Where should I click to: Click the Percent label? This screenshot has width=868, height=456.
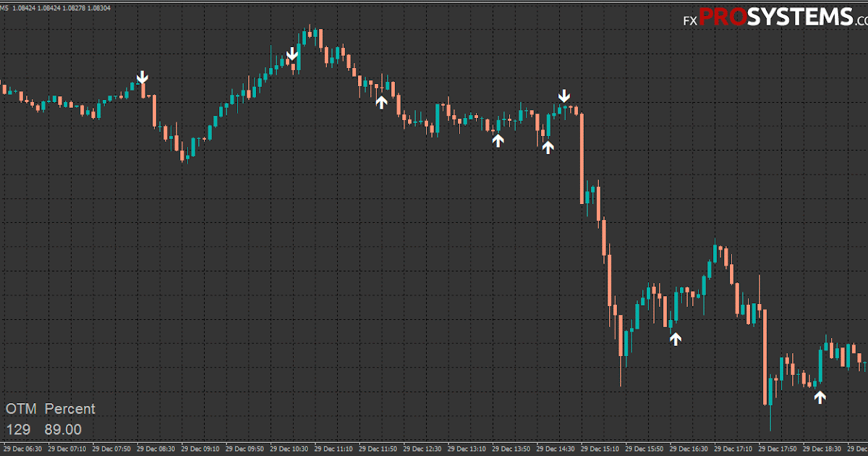(70, 409)
